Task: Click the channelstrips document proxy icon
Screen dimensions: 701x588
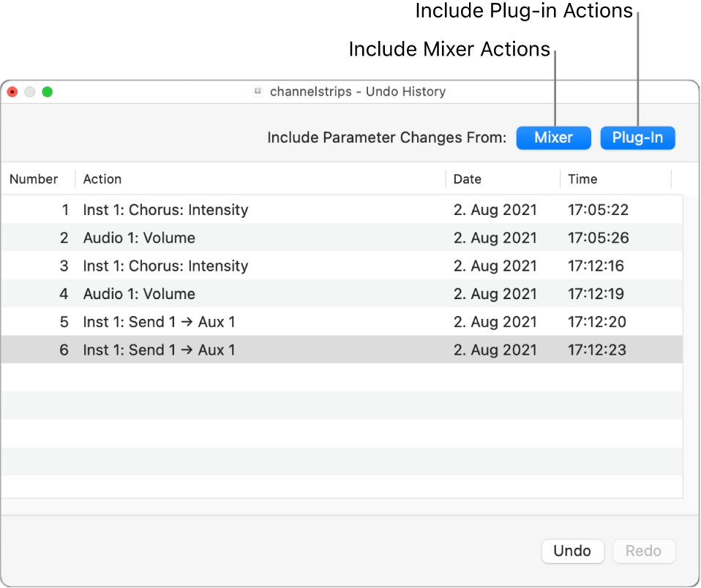Action: [x=258, y=91]
